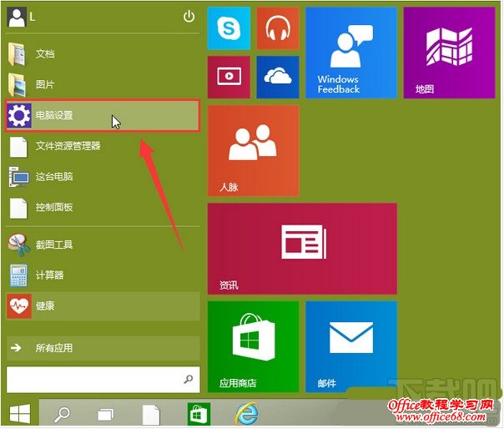Open taskbar search magnifier
504x429 pixels.
62,414
